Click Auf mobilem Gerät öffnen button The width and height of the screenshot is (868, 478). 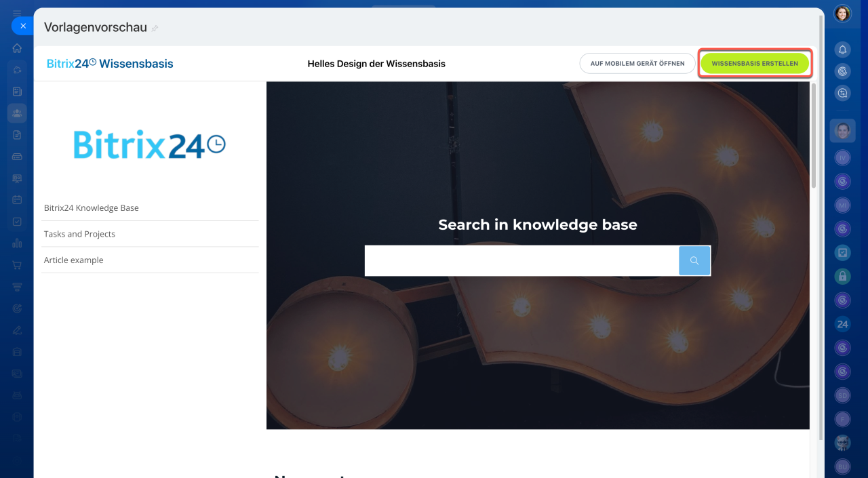pyautogui.click(x=637, y=64)
